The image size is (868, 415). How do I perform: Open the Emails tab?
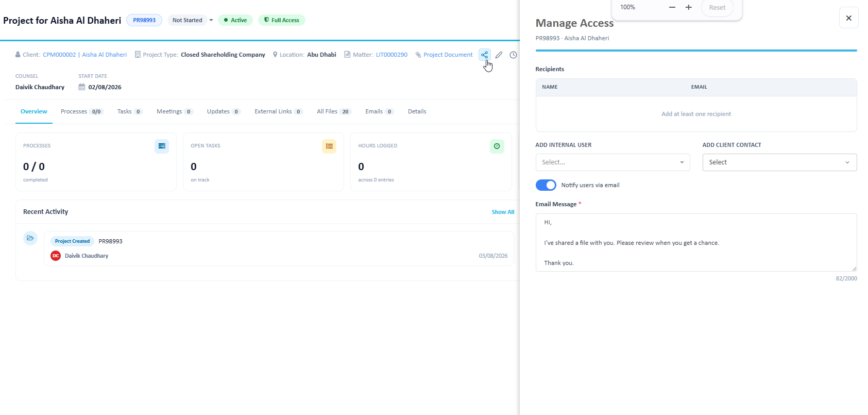pyautogui.click(x=380, y=111)
